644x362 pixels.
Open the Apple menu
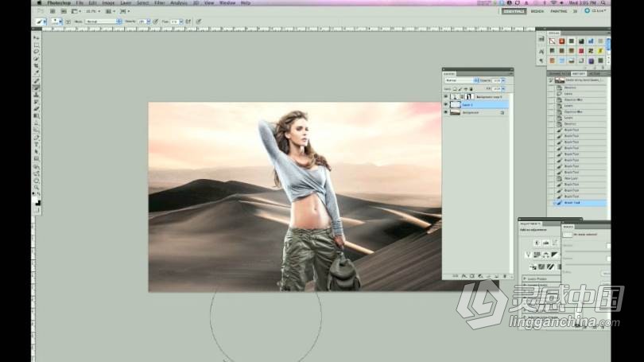point(40,3)
